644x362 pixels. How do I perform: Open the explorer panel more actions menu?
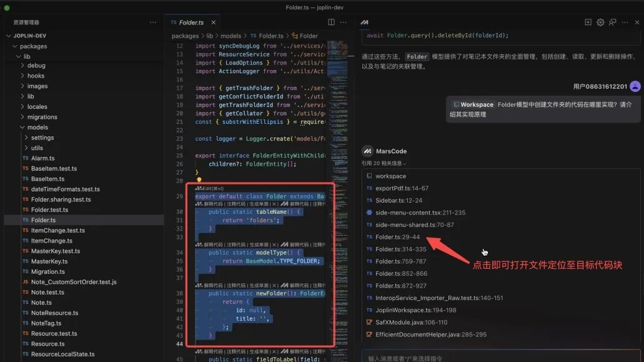click(153, 22)
